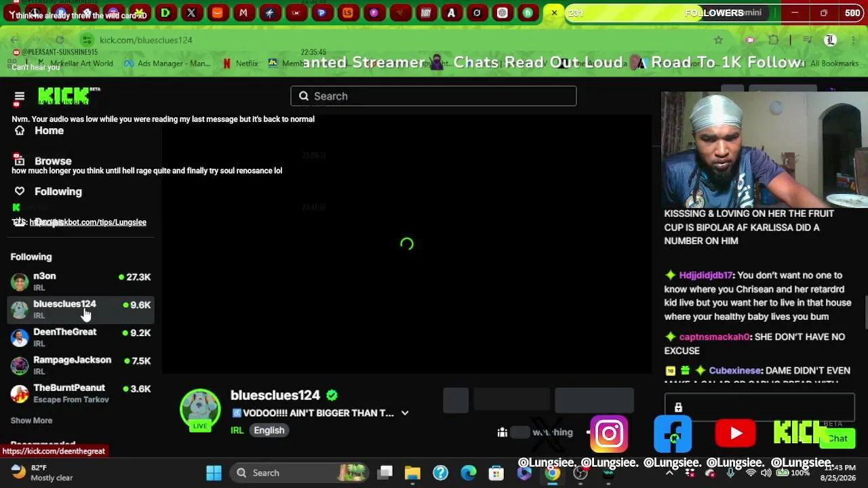Screen dimensions: 868x488
Task: Click the Facebook logo icon
Action: [x=672, y=434]
